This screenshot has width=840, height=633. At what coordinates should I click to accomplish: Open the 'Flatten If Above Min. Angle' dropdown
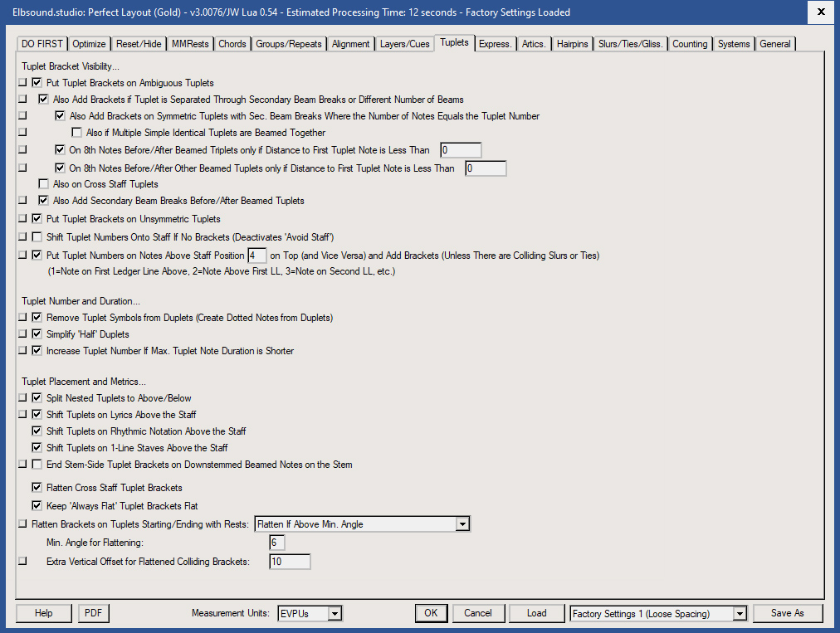point(462,523)
